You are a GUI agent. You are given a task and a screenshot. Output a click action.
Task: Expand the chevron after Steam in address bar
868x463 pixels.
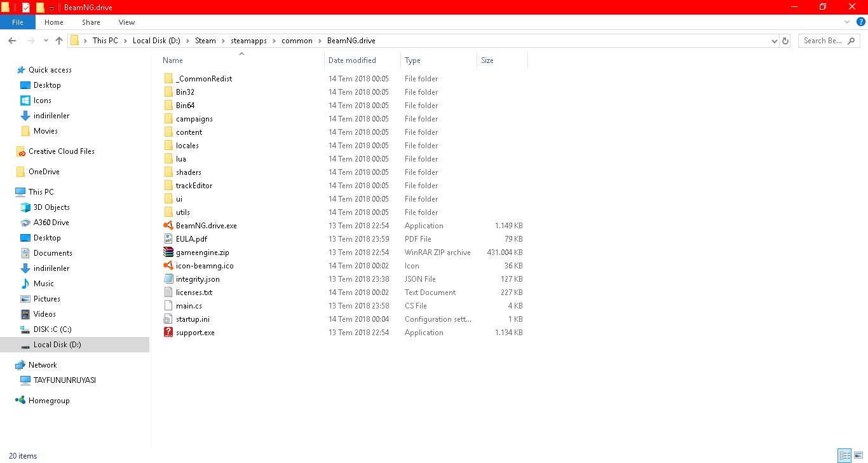click(223, 41)
